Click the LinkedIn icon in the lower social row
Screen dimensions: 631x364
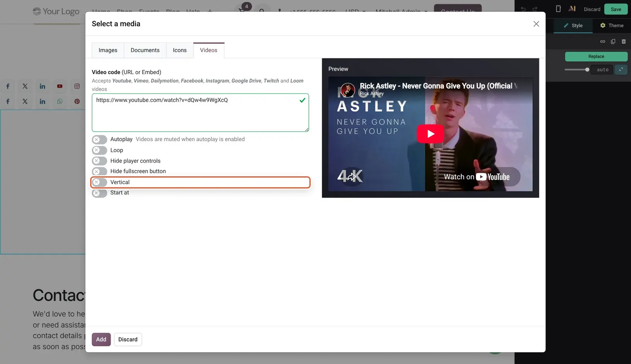coord(42,101)
